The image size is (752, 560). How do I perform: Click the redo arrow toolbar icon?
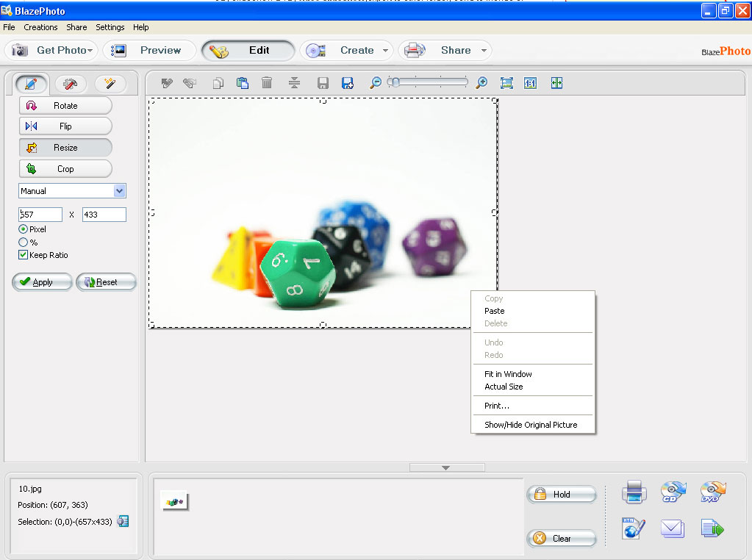(x=190, y=84)
